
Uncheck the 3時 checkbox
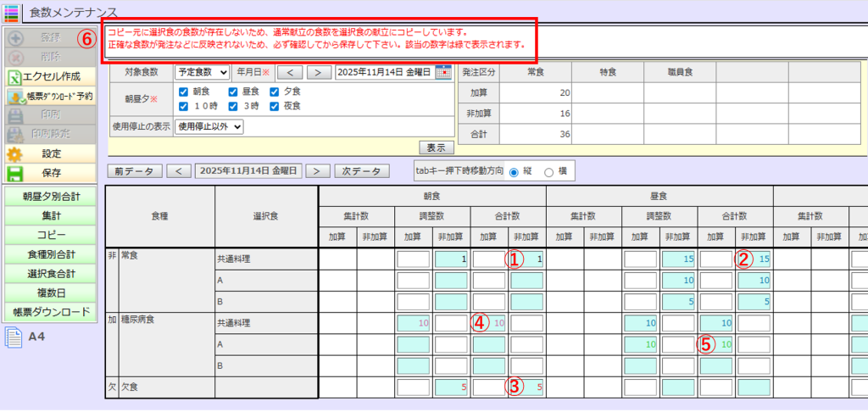tap(233, 106)
